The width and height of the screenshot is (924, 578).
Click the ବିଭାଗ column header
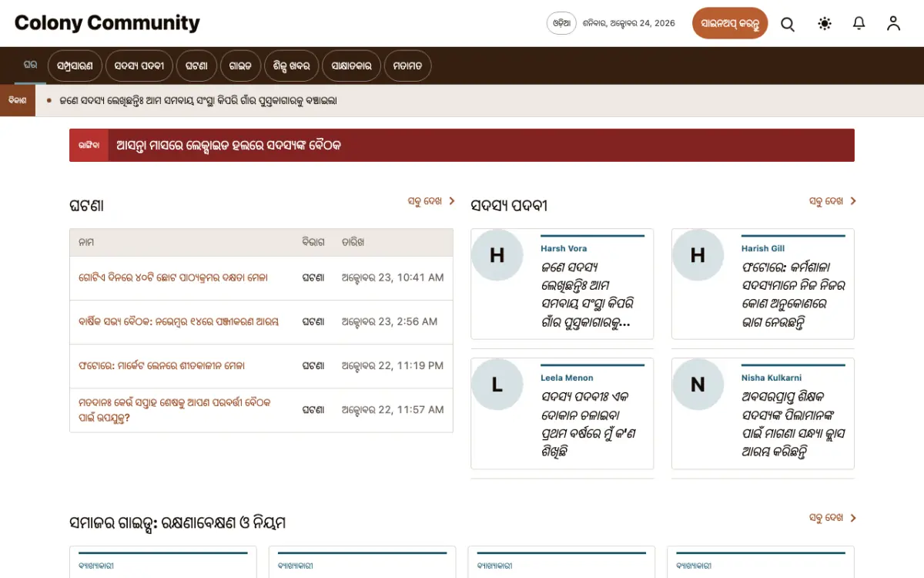point(313,242)
